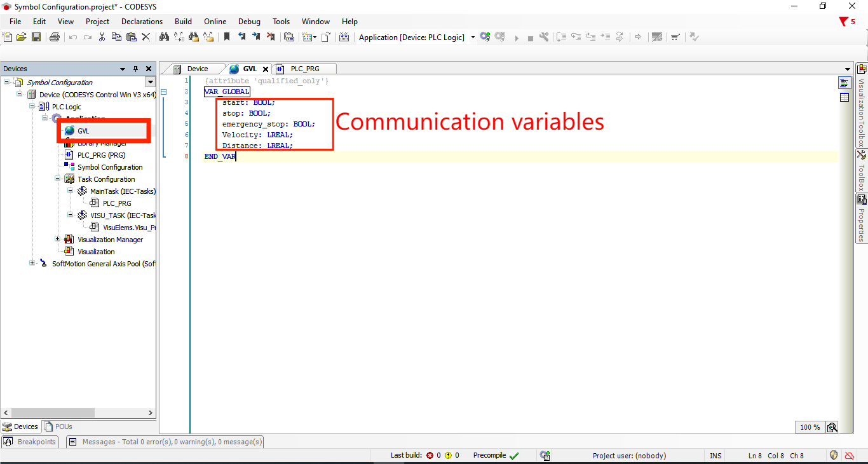This screenshot has width=868, height=464.
Task: Click the Cut scissors icon
Action: (x=102, y=38)
